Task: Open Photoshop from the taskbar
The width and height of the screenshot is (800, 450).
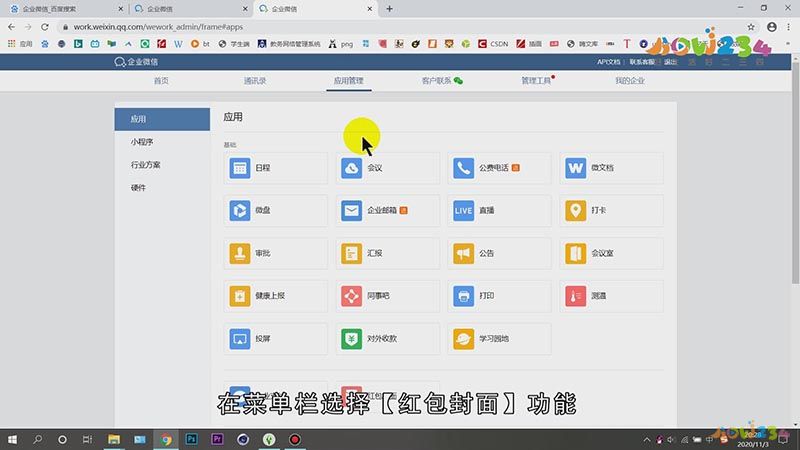Action: pyautogui.click(x=191, y=439)
